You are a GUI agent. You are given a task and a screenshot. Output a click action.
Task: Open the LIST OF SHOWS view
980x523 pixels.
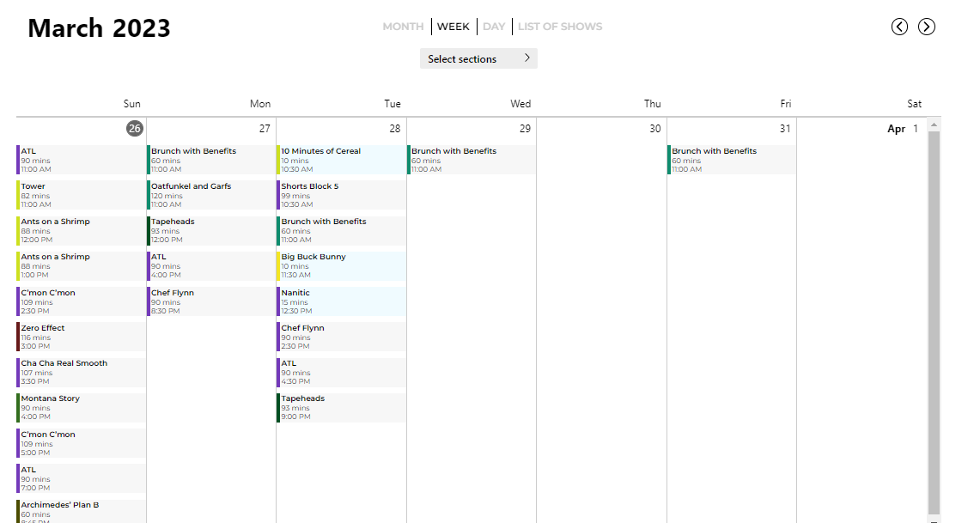click(560, 27)
